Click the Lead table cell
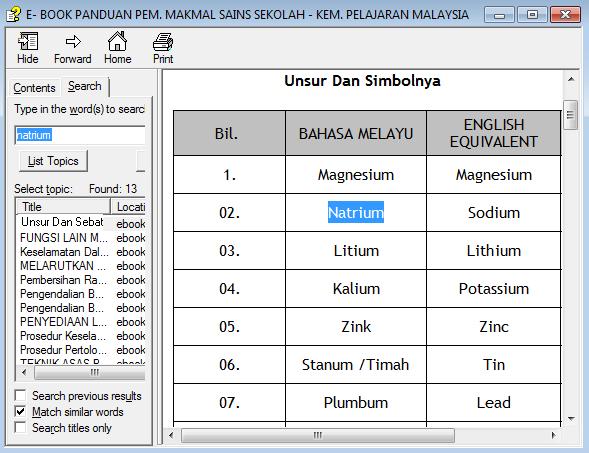 click(x=494, y=402)
